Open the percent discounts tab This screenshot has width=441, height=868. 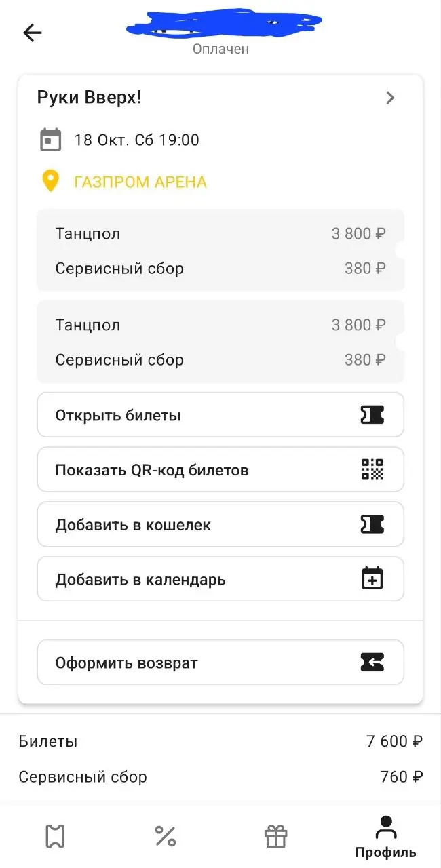coord(166,836)
